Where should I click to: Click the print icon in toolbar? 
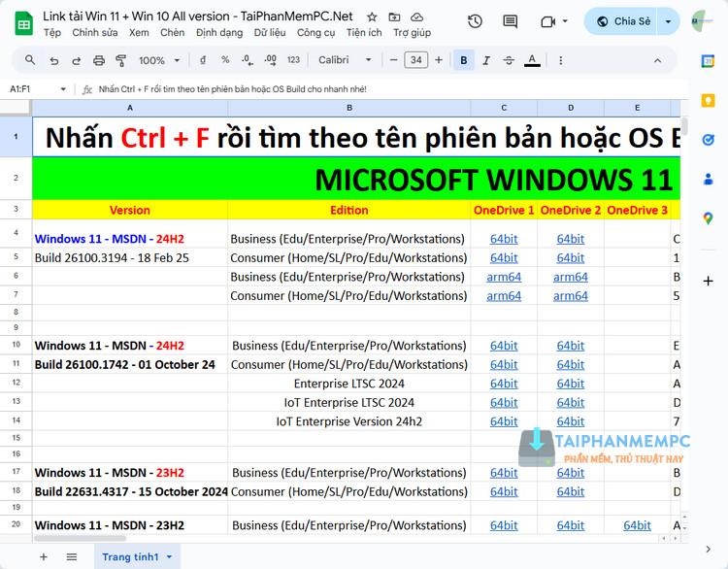pyautogui.click(x=99, y=60)
